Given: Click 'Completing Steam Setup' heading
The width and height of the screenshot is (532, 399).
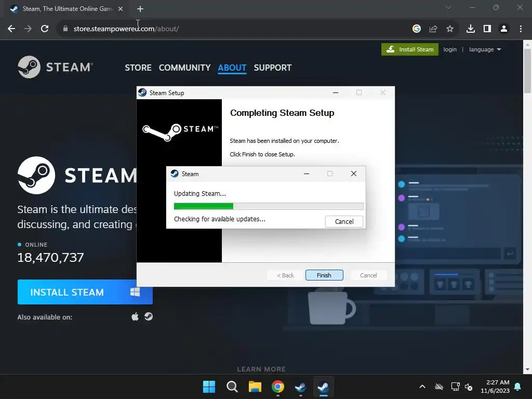Looking at the screenshot, I should 282,113.
